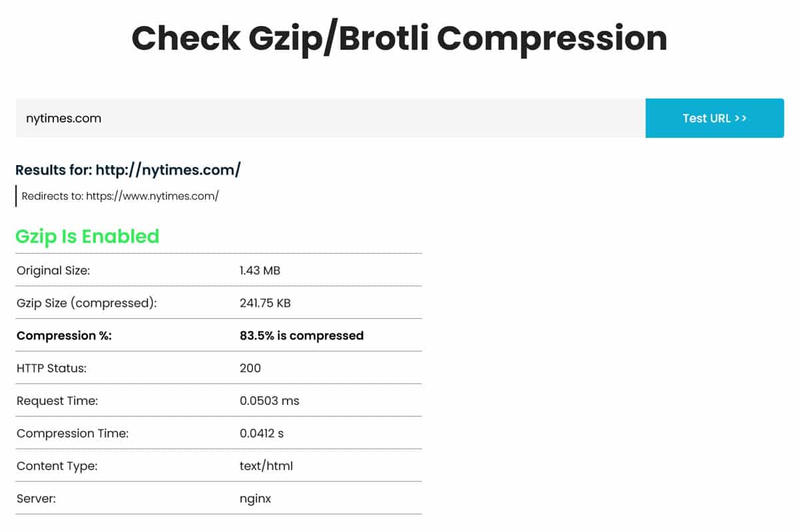The width and height of the screenshot is (799, 532).
Task: Select the 0.0503 ms value
Action: (270, 401)
